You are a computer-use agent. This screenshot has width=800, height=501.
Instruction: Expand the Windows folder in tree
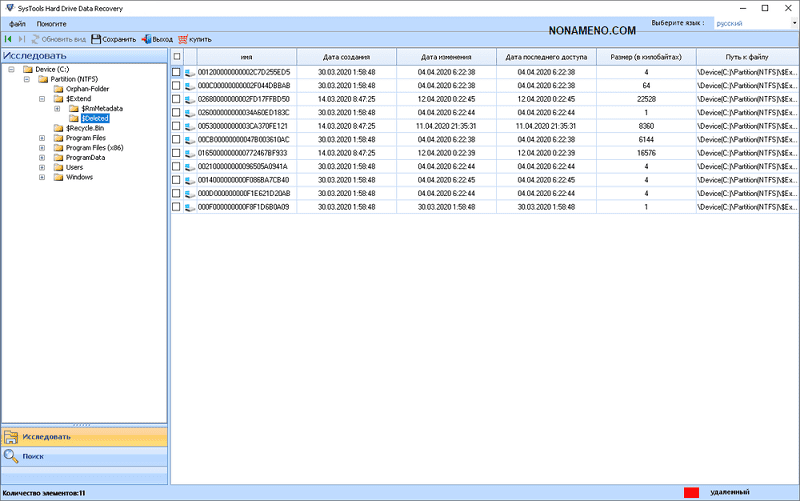point(42,177)
